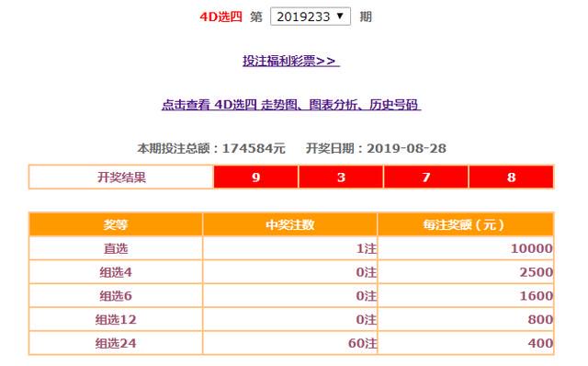588x366 pixels.
Task: Click the 10000 prize amount cell
Action: pyautogui.click(x=466, y=248)
